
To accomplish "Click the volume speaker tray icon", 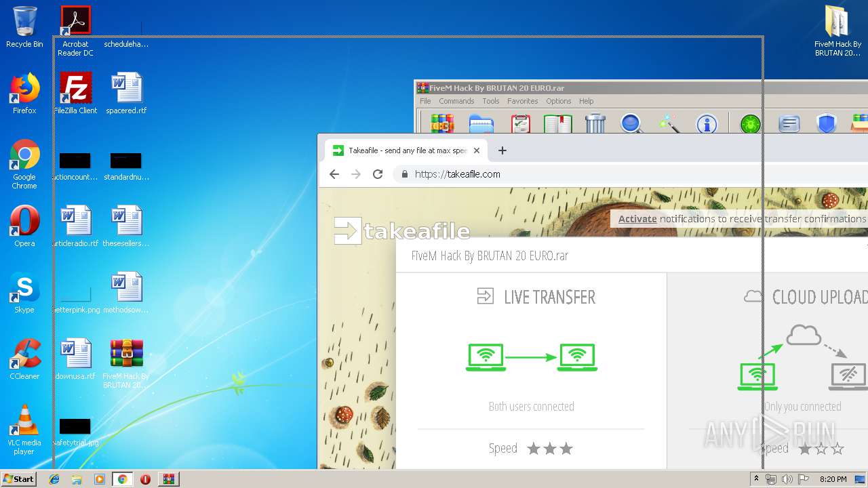I will click(x=787, y=479).
